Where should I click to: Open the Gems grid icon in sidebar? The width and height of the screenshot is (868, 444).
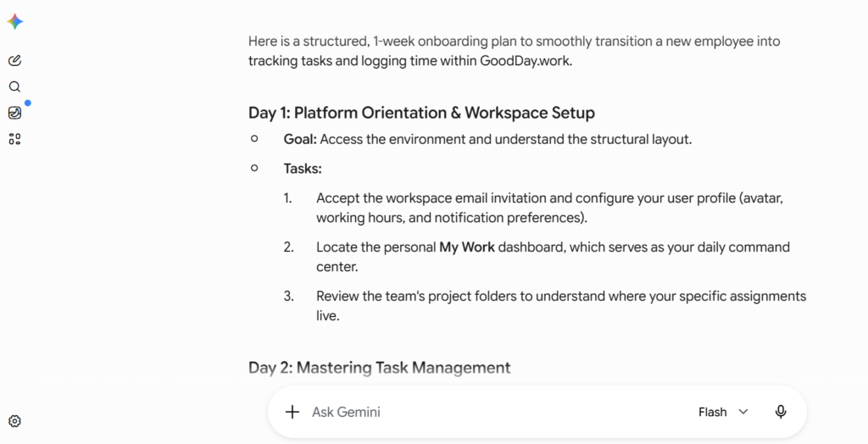pyautogui.click(x=15, y=139)
